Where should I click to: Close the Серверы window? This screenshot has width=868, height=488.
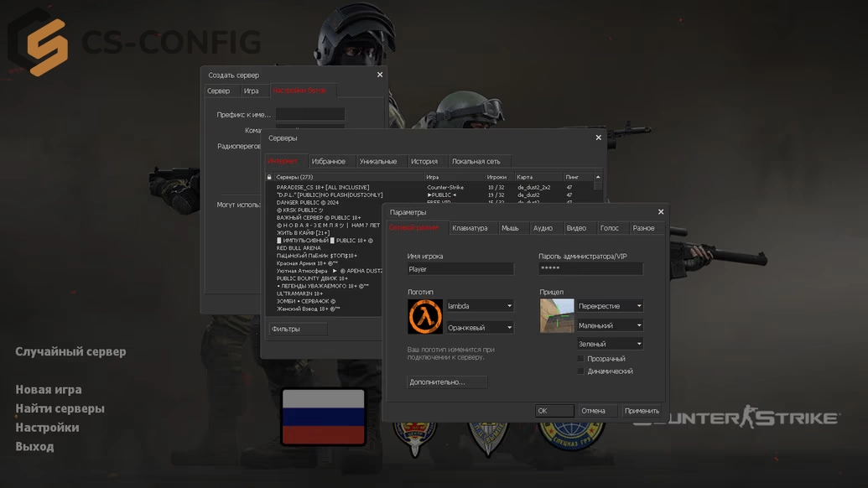[x=599, y=138]
